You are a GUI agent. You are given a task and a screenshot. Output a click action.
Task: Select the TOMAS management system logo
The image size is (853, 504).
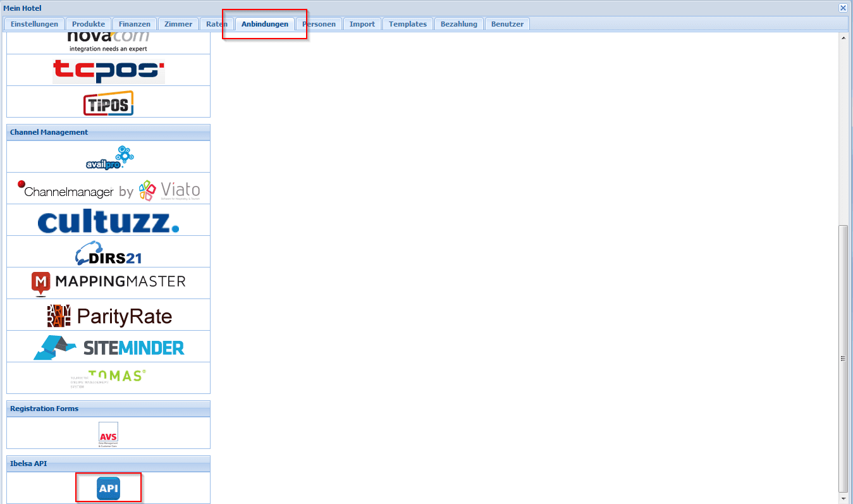(x=108, y=378)
